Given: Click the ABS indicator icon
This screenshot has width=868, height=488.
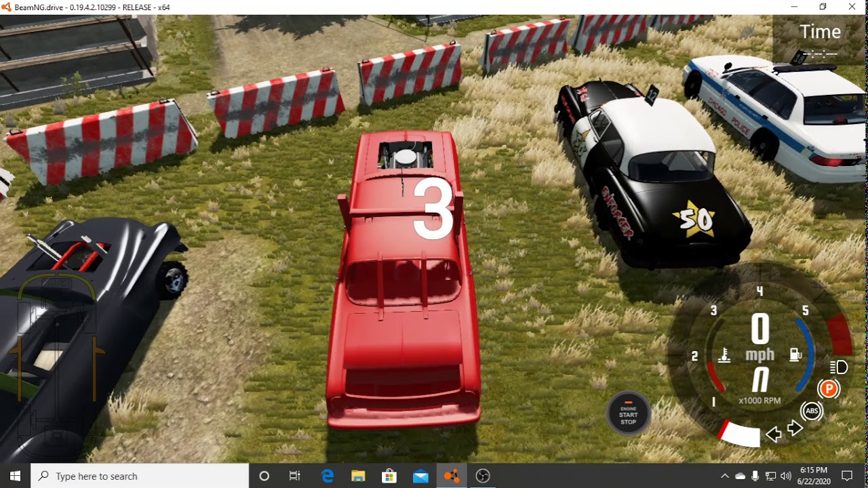Looking at the screenshot, I should pos(812,411).
